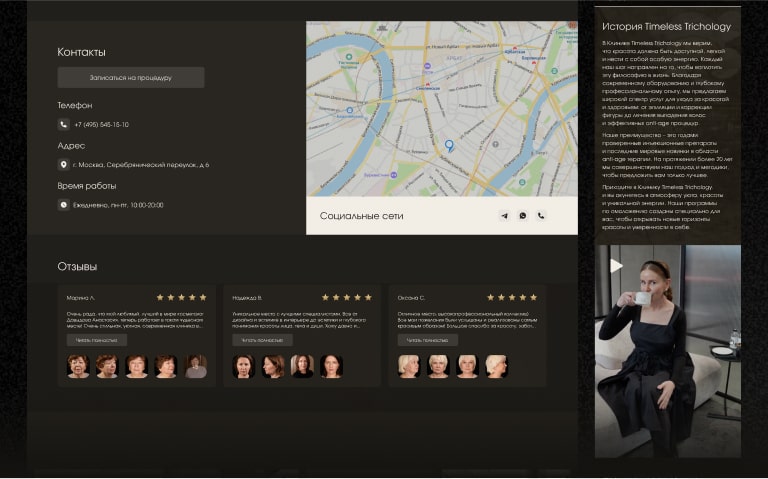
Task: Click the call icon in the Социальные сети bar
Action: pos(541,216)
